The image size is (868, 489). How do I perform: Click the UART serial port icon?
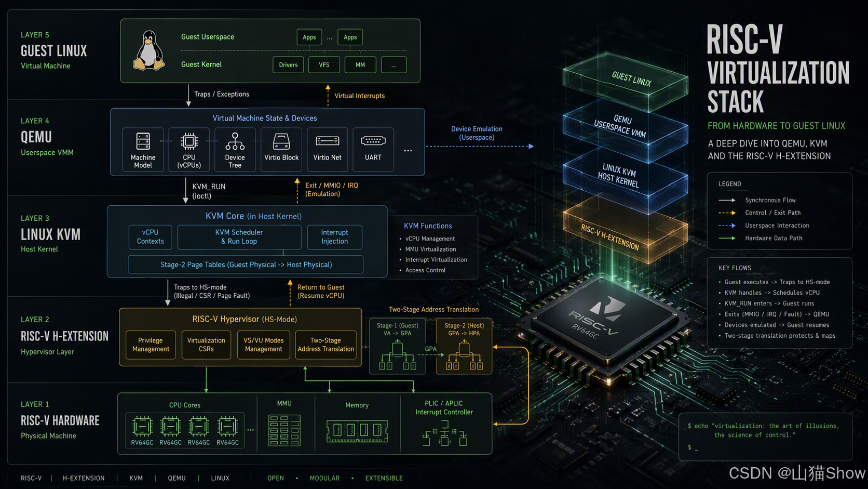point(373,141)
